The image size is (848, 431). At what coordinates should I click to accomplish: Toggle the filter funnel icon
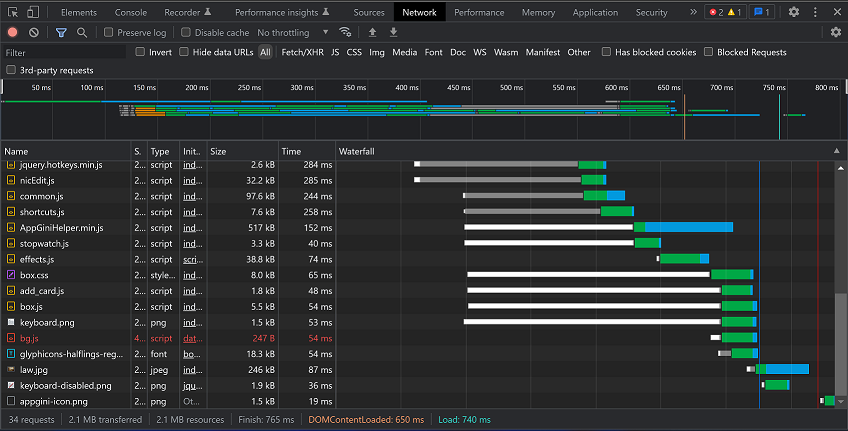click(61, 32)
